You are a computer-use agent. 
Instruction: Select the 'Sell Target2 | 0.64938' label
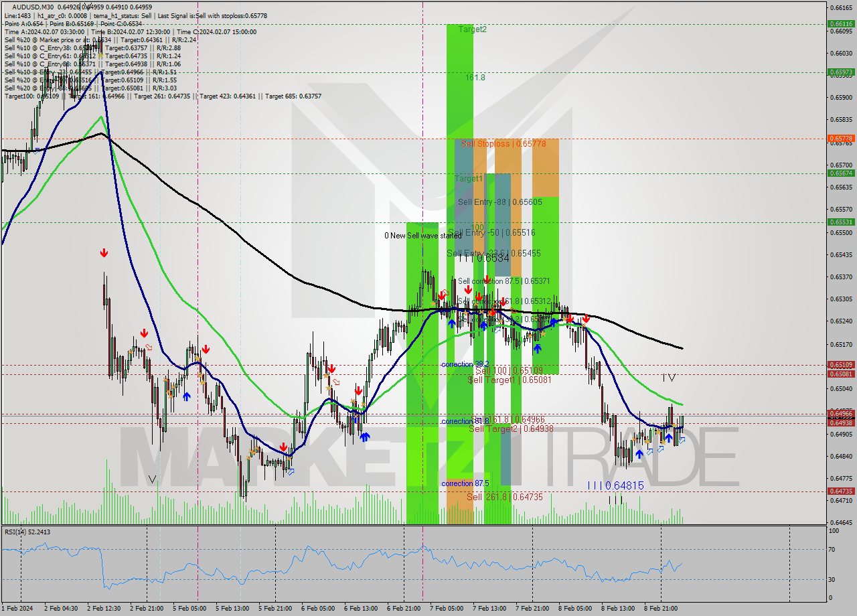click(511, 429)
